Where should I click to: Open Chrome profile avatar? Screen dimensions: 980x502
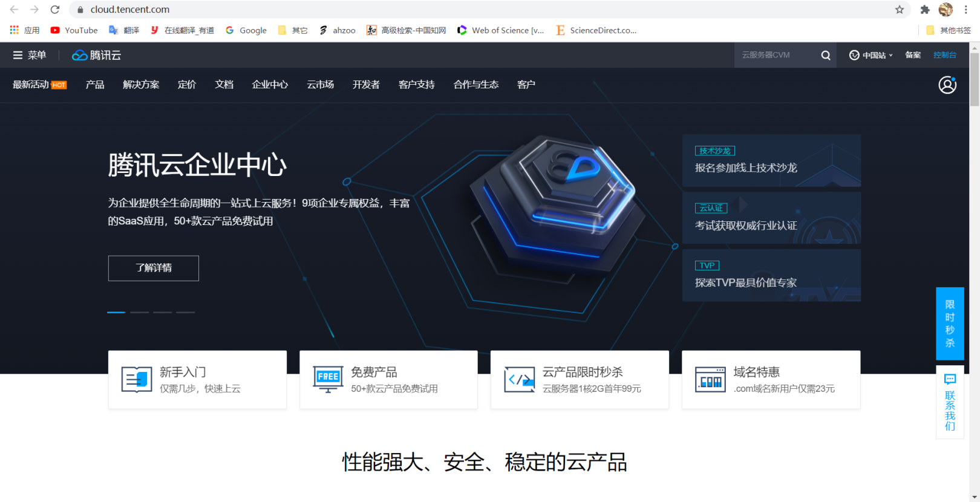click(x=946, y=10)
